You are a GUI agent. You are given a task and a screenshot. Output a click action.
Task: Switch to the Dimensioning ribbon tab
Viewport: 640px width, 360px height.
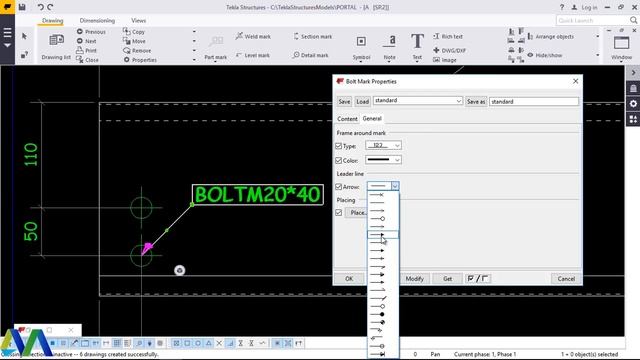(97, 20)
